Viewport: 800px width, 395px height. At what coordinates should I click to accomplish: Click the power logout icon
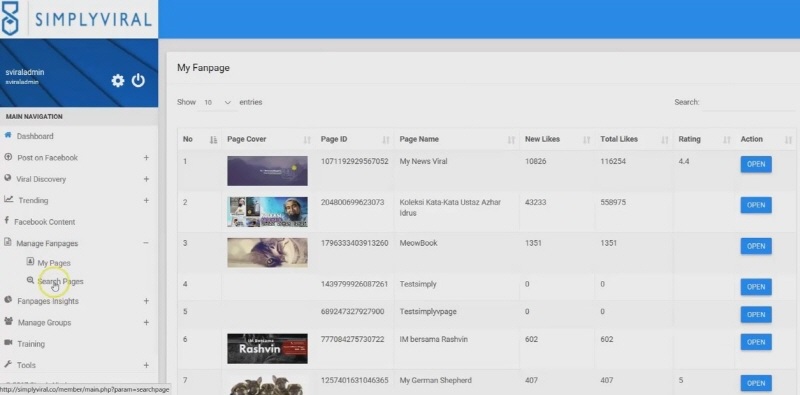pyautogui.click(x=138, y=80)
